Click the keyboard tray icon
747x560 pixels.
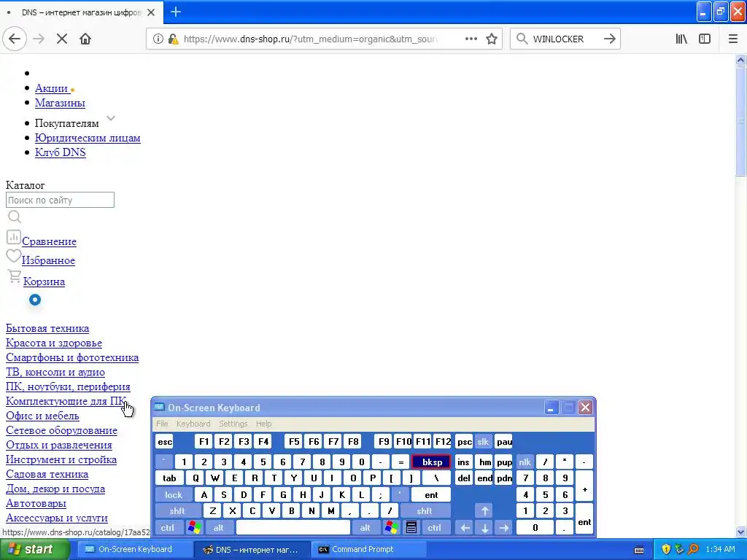pyautogui.click(x=639, y=550)
